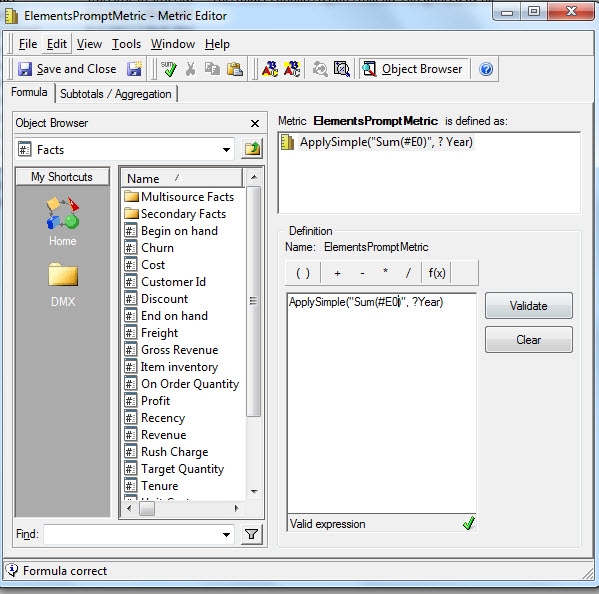Image resolution: width=599 pixels, height=594 pixels.
Task: Expand the Find field dropdown arrow
Action: point(226,534)
